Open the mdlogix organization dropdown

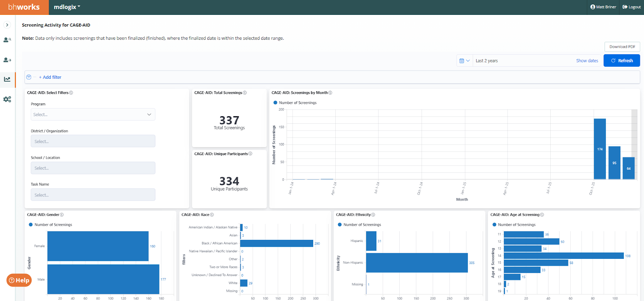67,7
